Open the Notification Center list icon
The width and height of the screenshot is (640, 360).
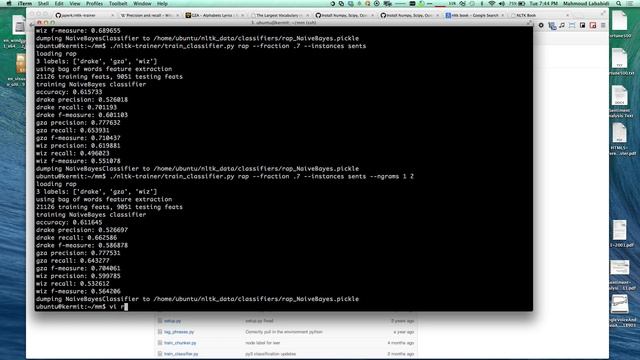coord(631,3)
